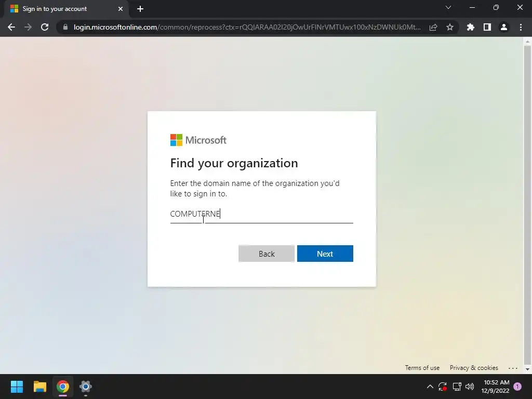Open the Chrome profile menu
The image size is (532, 399).
[504, 27]
